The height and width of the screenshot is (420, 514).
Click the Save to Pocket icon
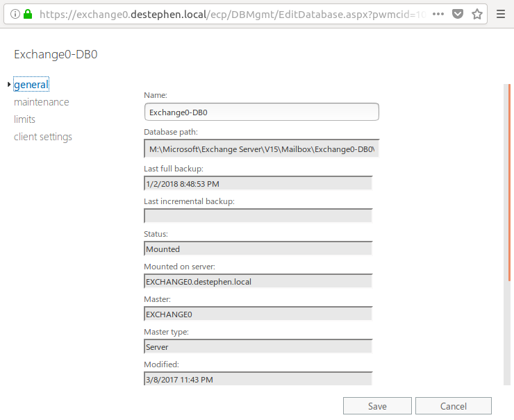(458, 14)
